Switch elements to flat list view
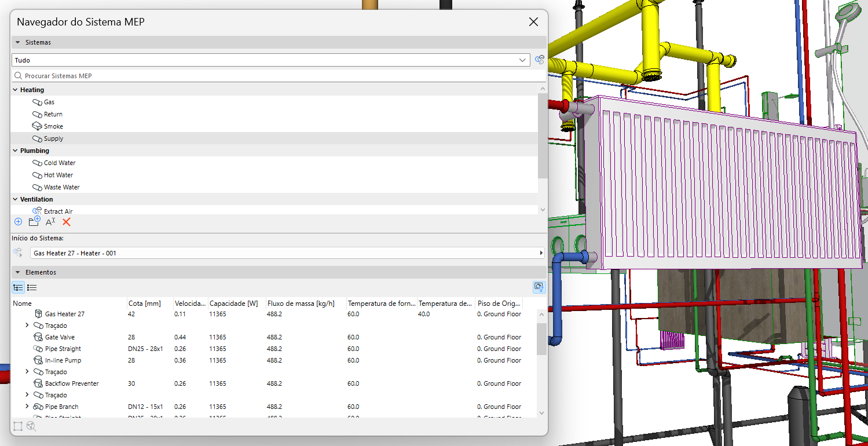 click(32, 287)
